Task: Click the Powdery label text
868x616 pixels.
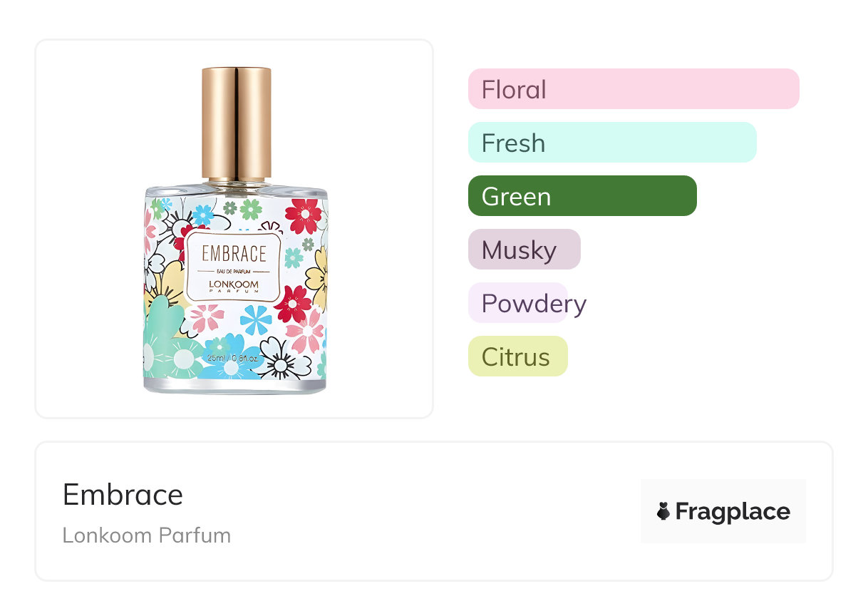Action: tap(534, 304)
